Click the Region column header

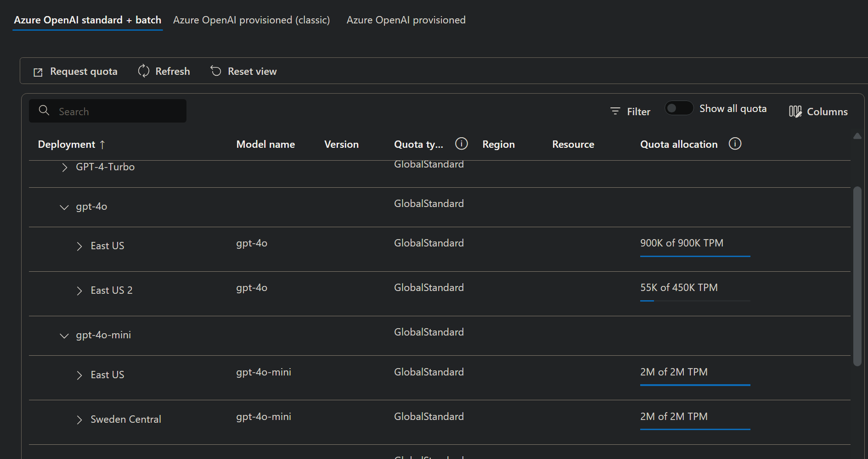tap(498, 144)
